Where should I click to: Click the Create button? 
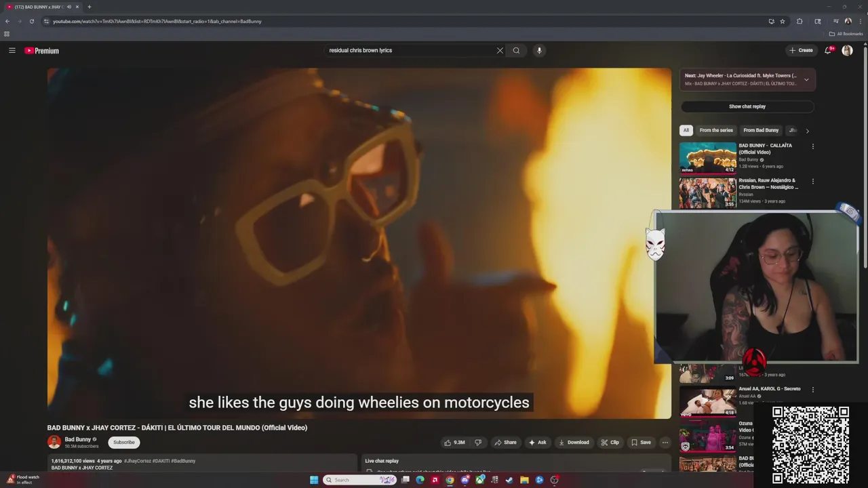pyautogui.click(x=801, y=50)
